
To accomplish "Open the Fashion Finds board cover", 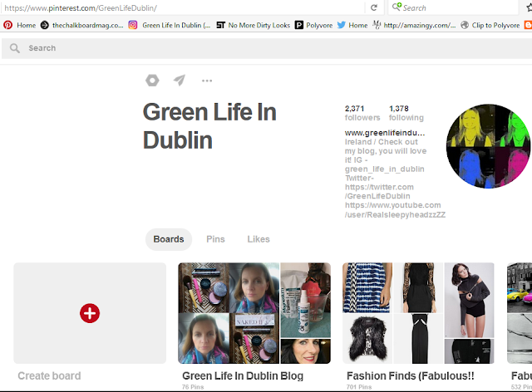I will [418, 313].
